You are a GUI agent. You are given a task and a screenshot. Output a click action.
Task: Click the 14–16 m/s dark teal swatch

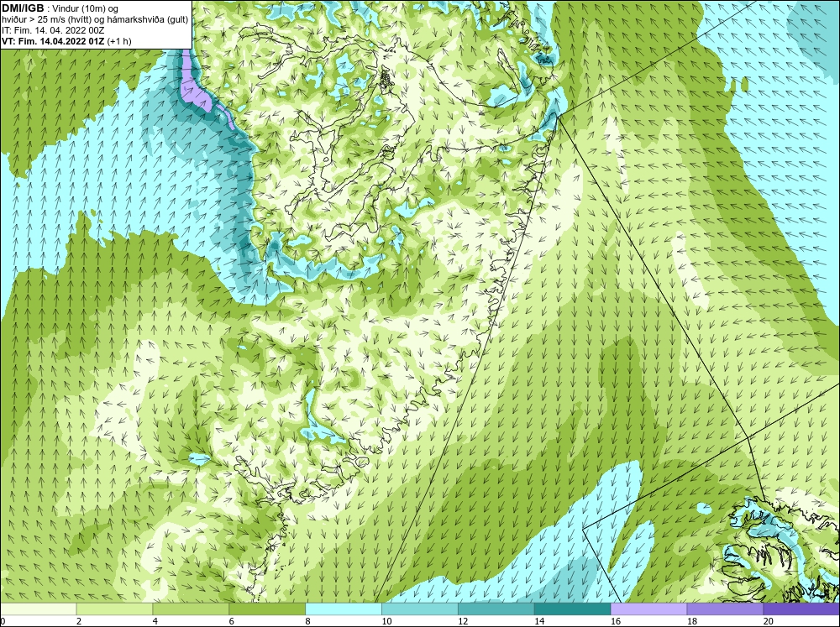(x=572, y=609)
